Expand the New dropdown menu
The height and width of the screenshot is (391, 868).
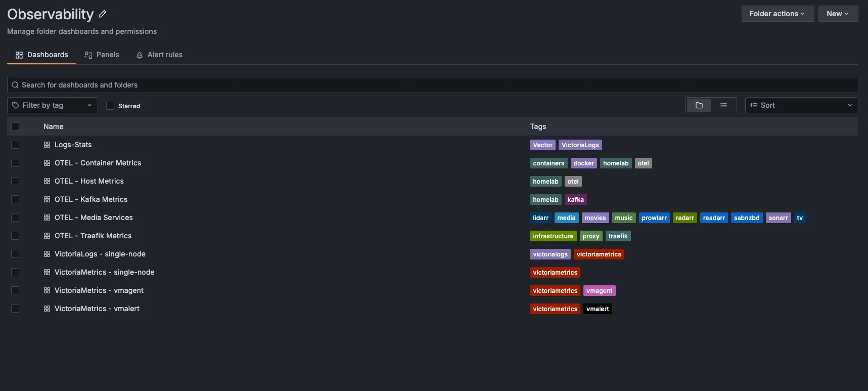point(838,14)
